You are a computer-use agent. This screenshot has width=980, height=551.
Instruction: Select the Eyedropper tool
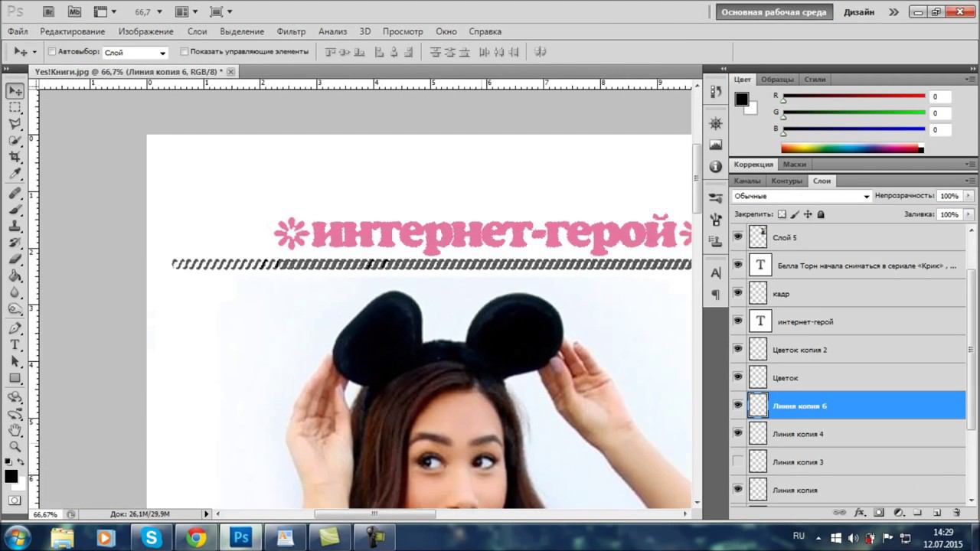(x=15, y=174)
